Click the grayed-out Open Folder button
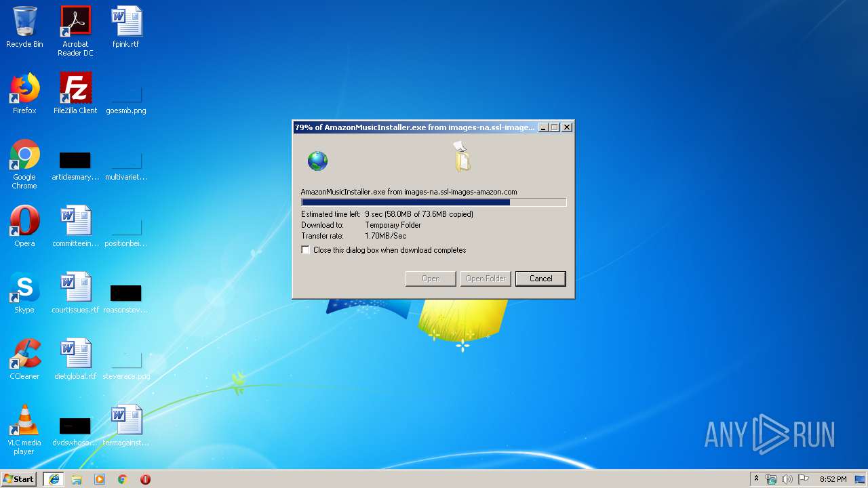Screen dimensions: 868x488 (486, 279)
